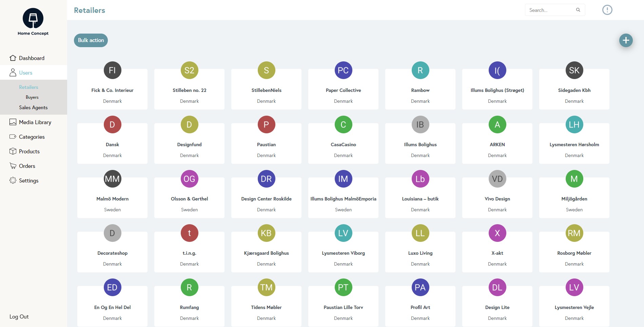The height and width of the screenshot is (327, 644).
Task: Open the Decorateshop retailer card
Action: point(112,252)
